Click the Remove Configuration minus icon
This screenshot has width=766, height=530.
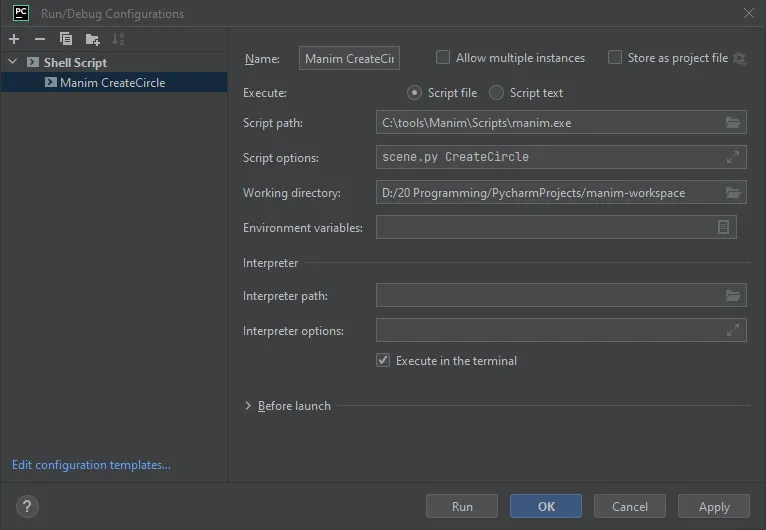click(40, 39)
